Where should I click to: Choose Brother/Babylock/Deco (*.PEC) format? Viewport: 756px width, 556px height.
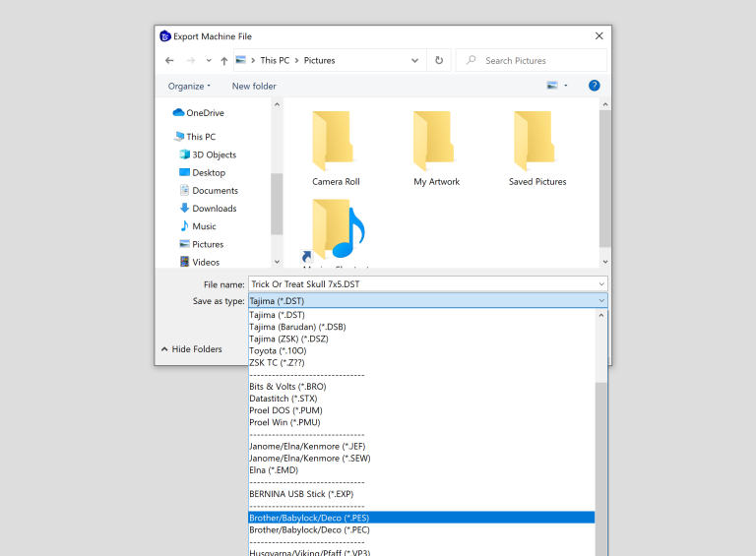(421, 530)
